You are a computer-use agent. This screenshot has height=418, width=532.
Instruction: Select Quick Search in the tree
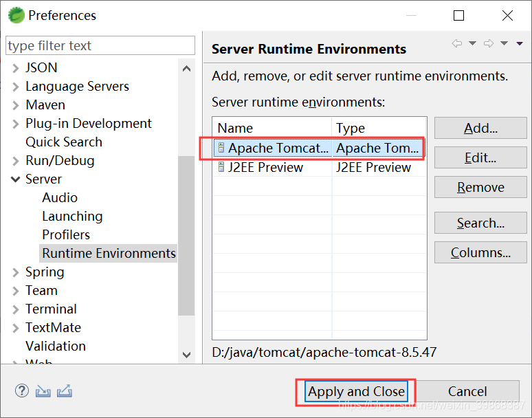point(64,142)
